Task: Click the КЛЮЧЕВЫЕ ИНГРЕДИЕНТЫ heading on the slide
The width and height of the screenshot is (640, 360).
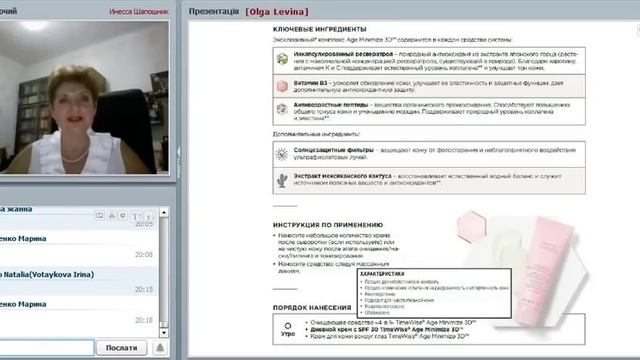Action: (320, 29)
